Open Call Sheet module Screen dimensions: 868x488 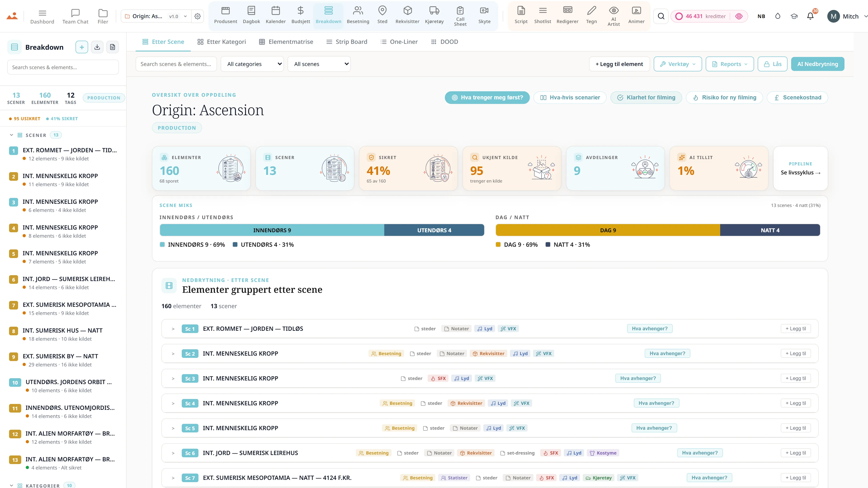point(460,16)
